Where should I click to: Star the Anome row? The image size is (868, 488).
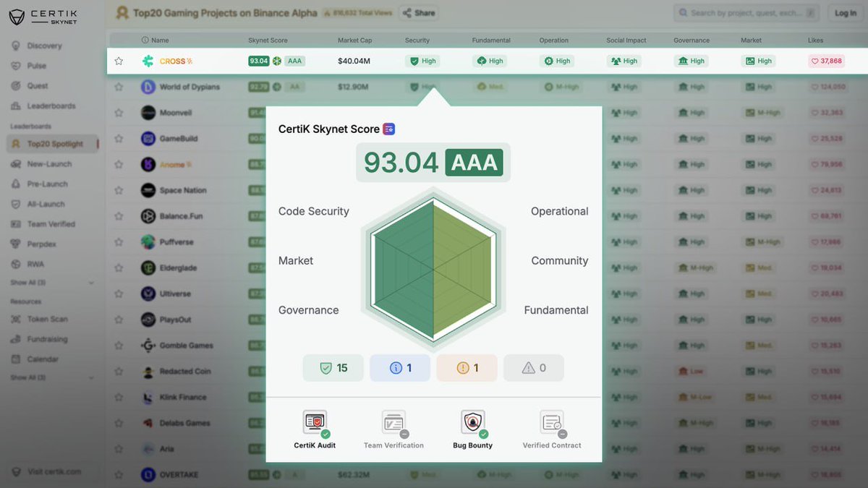pyautogui.click(x=119, y=165)
